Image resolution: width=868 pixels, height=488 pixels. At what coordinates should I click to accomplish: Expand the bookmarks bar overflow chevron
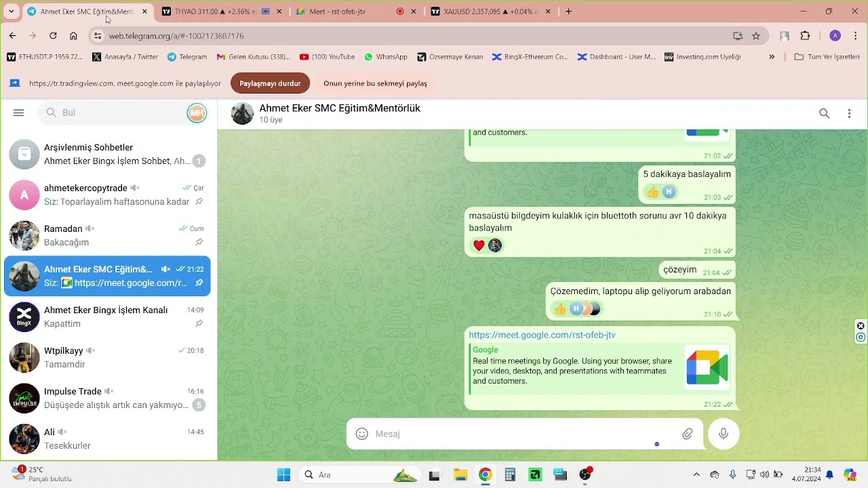pyautogui.click(x=772, y=57)
